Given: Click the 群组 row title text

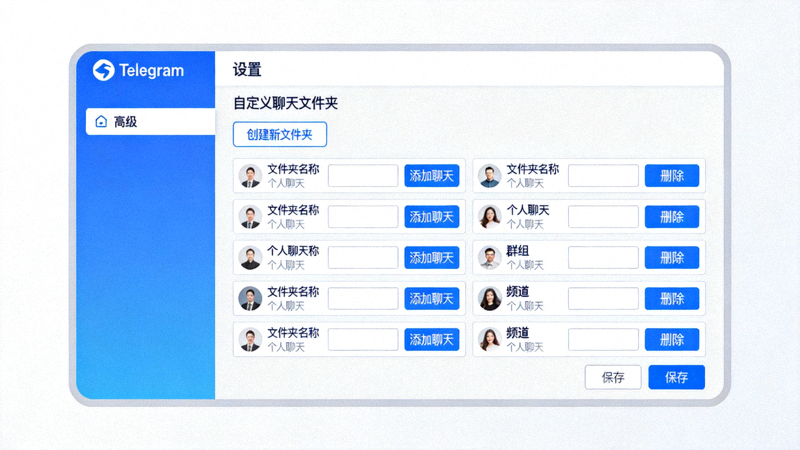Looking at the screenshot, I should (x=517, y=251).
